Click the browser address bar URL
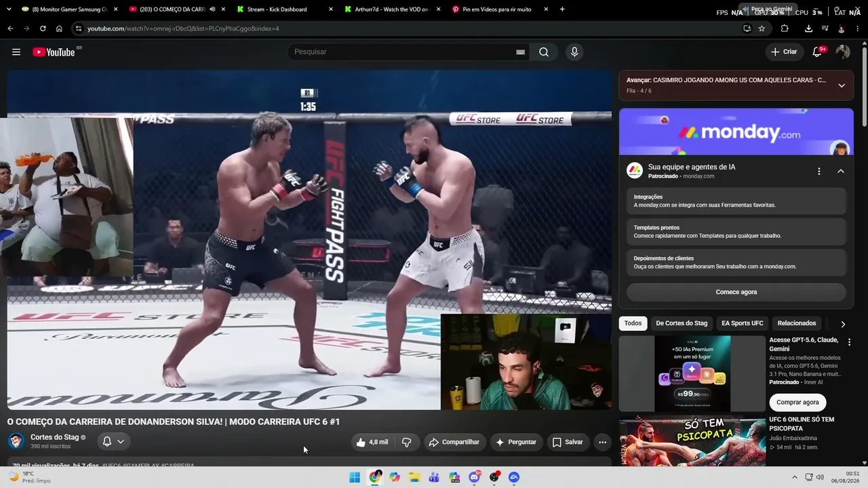The width and height of the screenshot is (868, 488). tap(183, 28)
